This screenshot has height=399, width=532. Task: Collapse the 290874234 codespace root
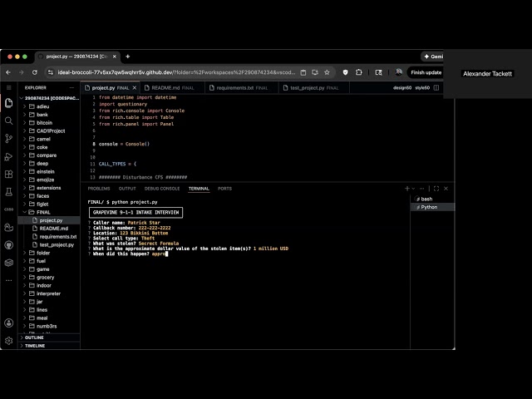[50, 98]
